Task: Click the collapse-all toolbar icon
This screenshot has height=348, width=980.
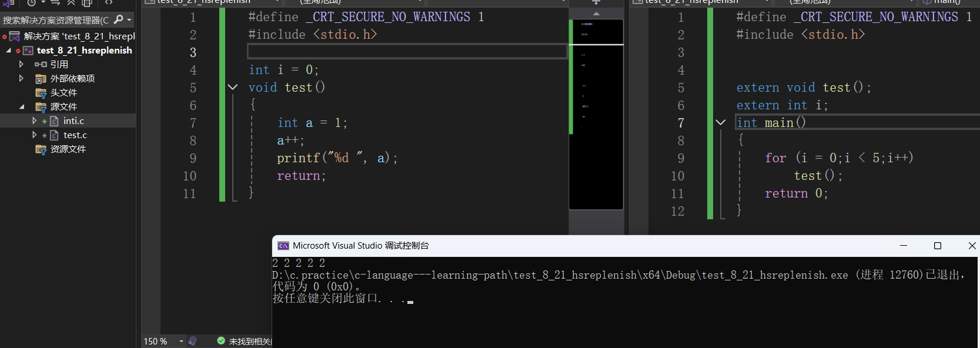Action: pyautogui.click(x=71, y=3)
